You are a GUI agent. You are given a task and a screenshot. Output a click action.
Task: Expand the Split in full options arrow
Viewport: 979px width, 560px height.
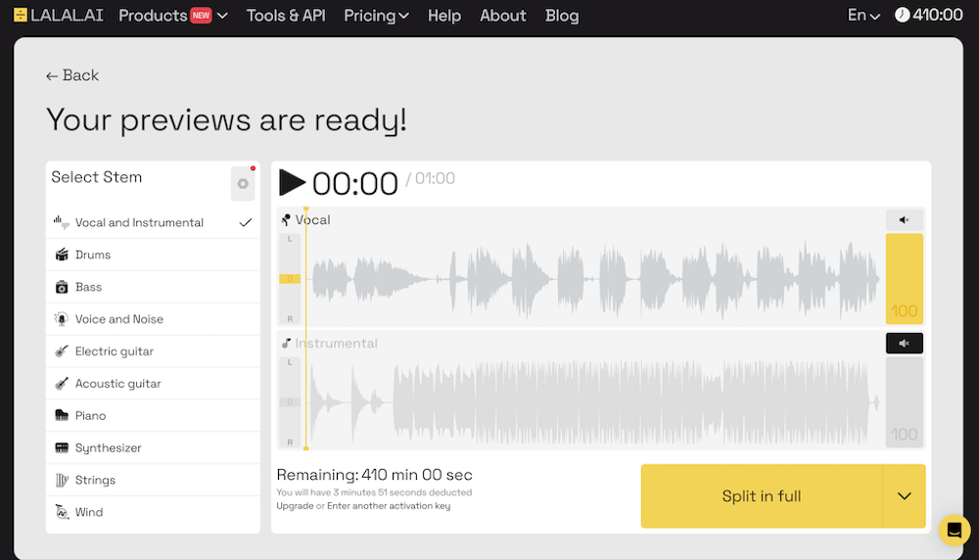tap(904, 495)
